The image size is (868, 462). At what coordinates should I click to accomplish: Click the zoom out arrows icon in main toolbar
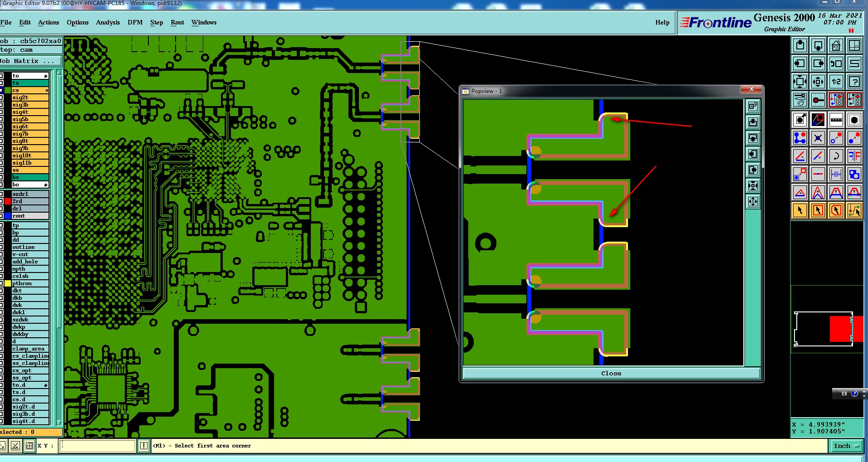coord(818,82)
